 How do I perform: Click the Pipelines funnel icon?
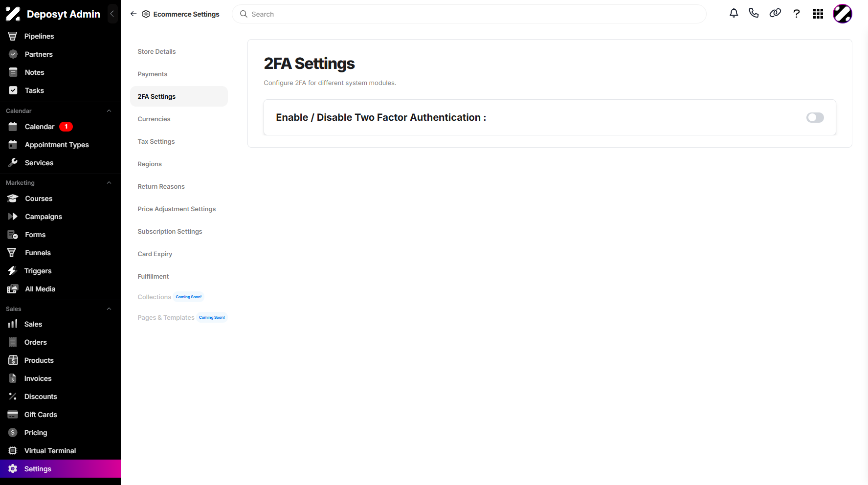pyautogui.click(x=13, y=36)
